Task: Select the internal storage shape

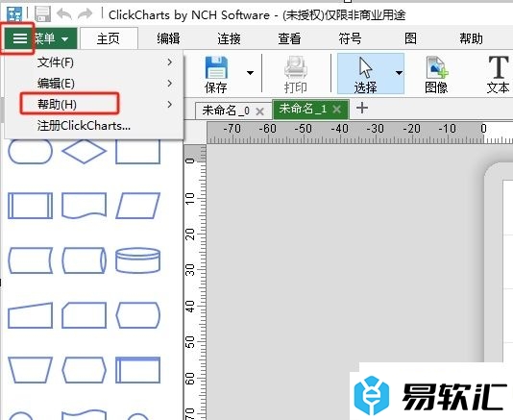Action: (x=138, y=370)
